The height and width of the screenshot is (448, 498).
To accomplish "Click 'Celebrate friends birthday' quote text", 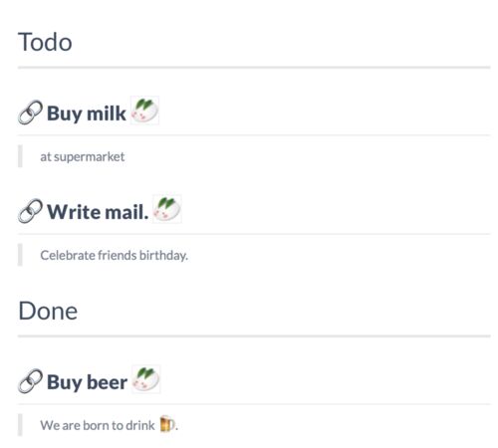I will [114, 255].
